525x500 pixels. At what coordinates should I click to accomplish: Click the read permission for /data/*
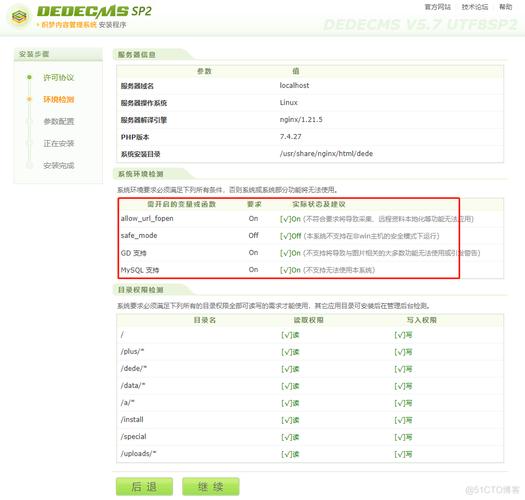[290, 386]
